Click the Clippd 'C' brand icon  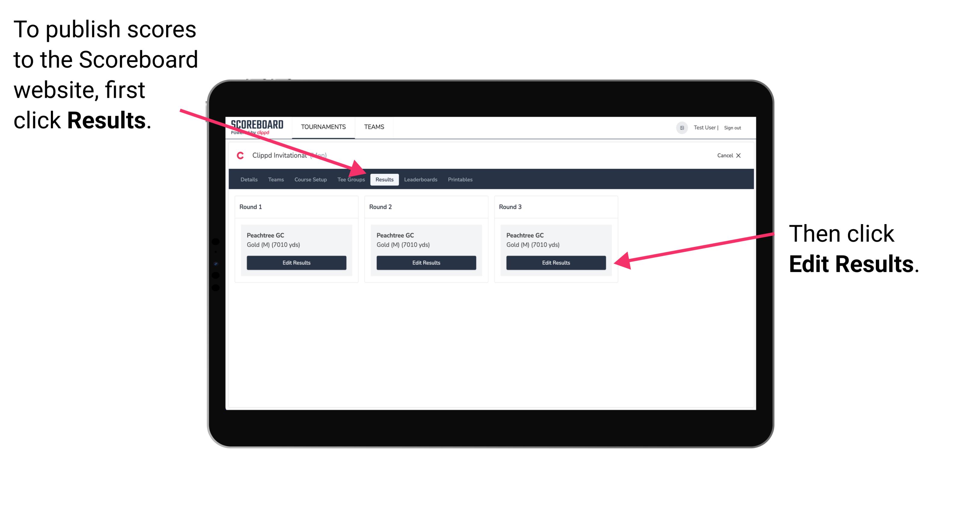[x=240, y=156]
